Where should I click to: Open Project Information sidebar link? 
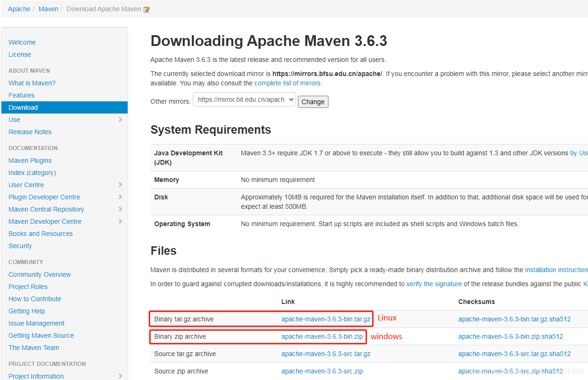tap(36, 376)
